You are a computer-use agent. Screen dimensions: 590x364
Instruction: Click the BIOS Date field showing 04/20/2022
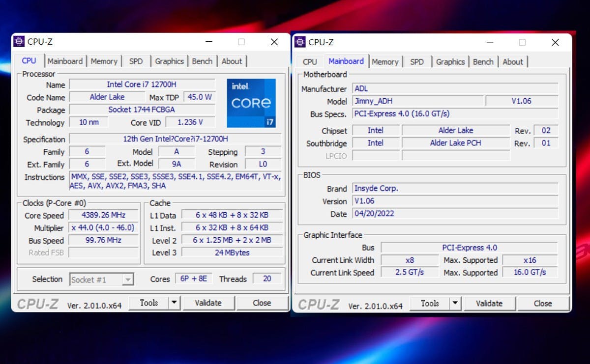[x=455, y=214]
